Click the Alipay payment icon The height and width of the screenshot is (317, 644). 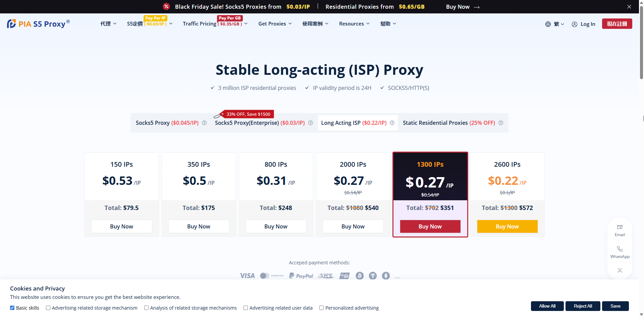[x=325, y=275]
